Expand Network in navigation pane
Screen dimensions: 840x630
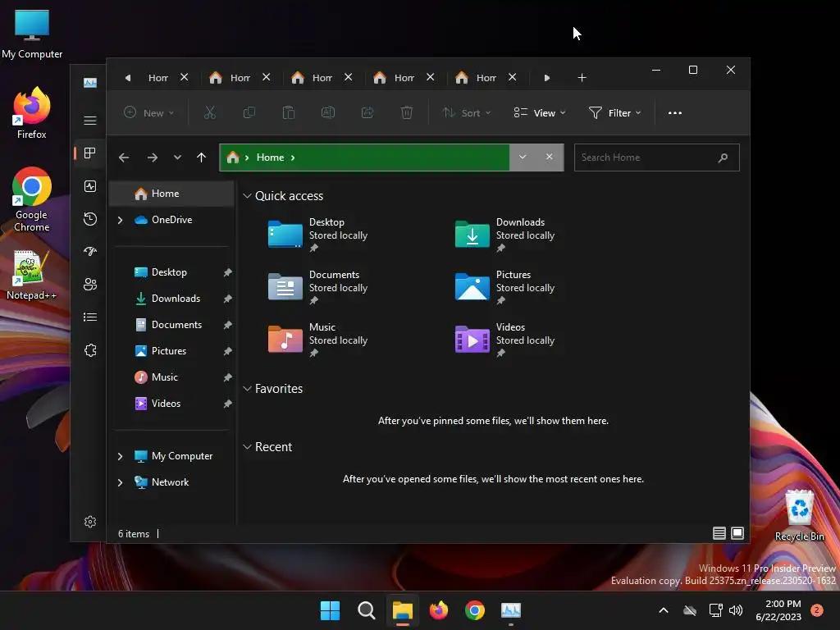click(x=120, y=482)
